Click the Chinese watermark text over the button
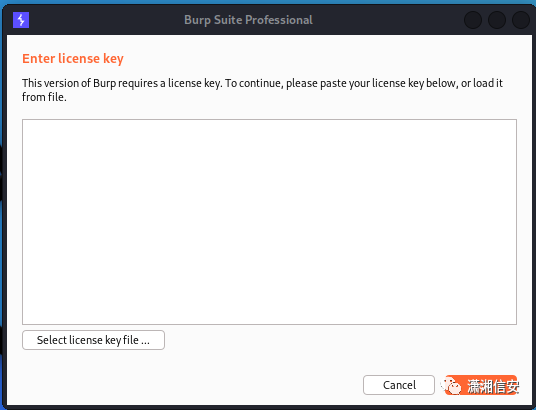Screen dimensions: 536x410 pyautogui.click(x=493, y=387)
